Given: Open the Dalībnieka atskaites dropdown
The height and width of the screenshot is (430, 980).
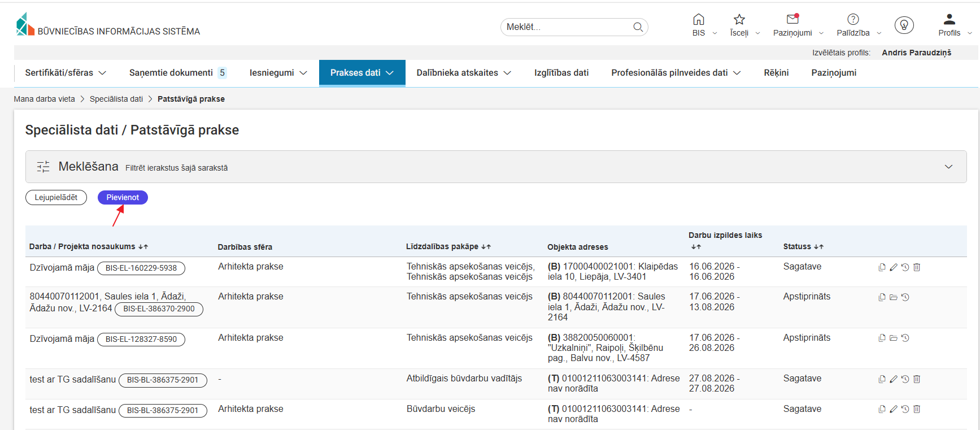Looking at the screenshot, I should [x=464, y=73].
